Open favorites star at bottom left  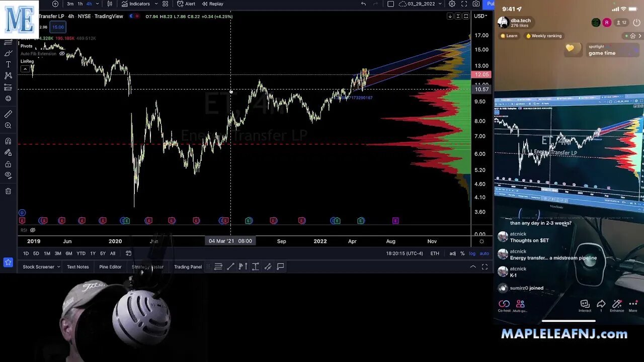[x=8, y=262]
